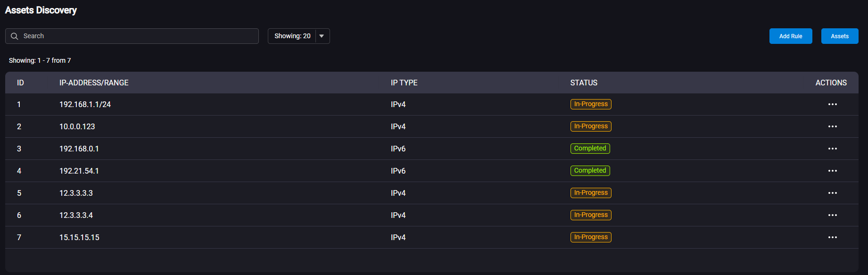This screenshot has width=868, height=275.
Task: Focus the Search input field
Action: tap(132, 36)
